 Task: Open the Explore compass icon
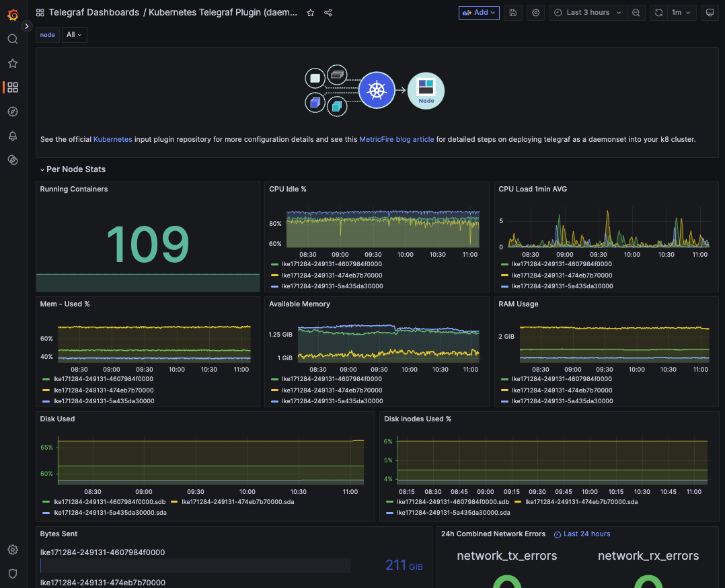13,112
